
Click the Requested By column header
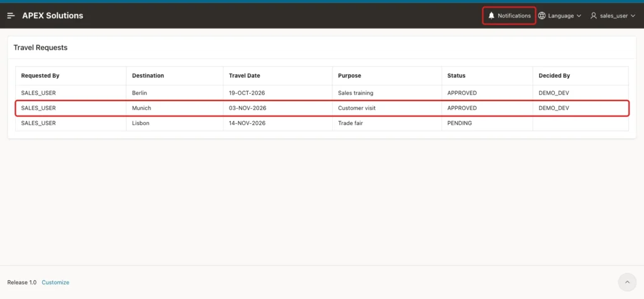point(40,75)
